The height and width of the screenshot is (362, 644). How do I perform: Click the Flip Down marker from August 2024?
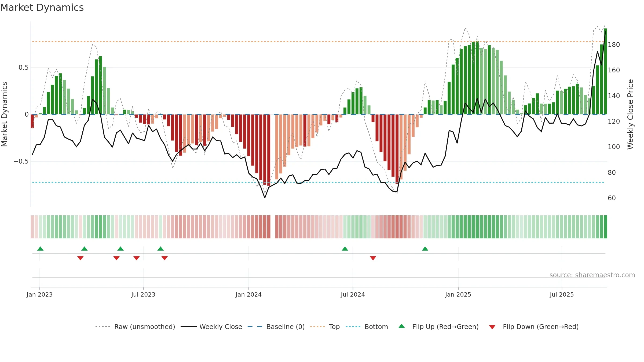click(x=373, y=258)
